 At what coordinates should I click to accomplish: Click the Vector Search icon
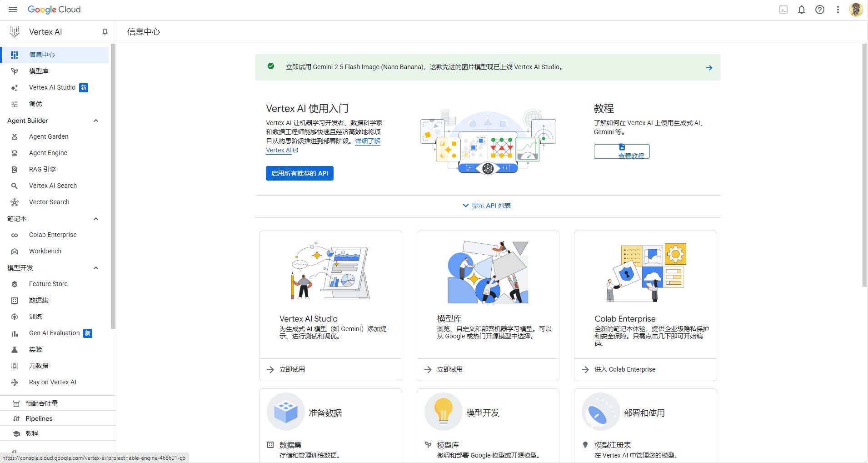[15, 202]
